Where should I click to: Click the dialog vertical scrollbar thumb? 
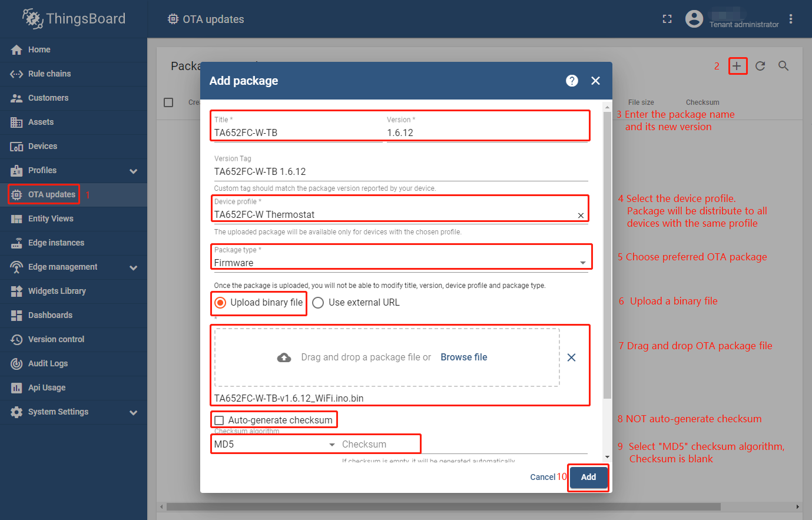[608, 255]
